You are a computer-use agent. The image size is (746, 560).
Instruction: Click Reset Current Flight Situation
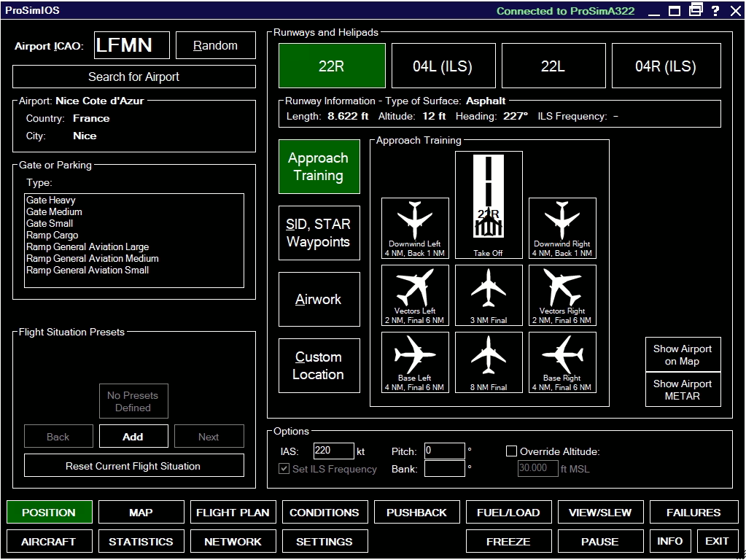[133, 466]
